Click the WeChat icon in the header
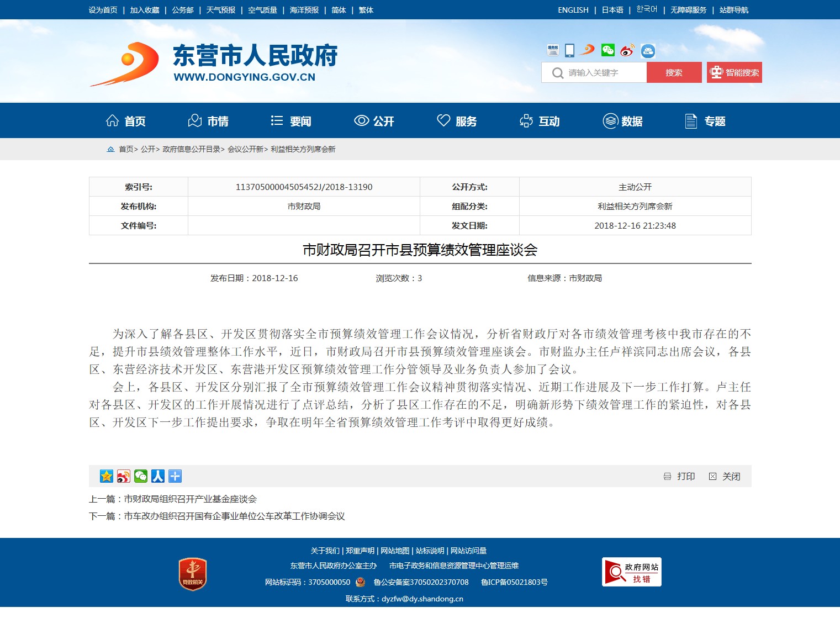The width and height of the screenshot is (840, 618). (607, 51)
